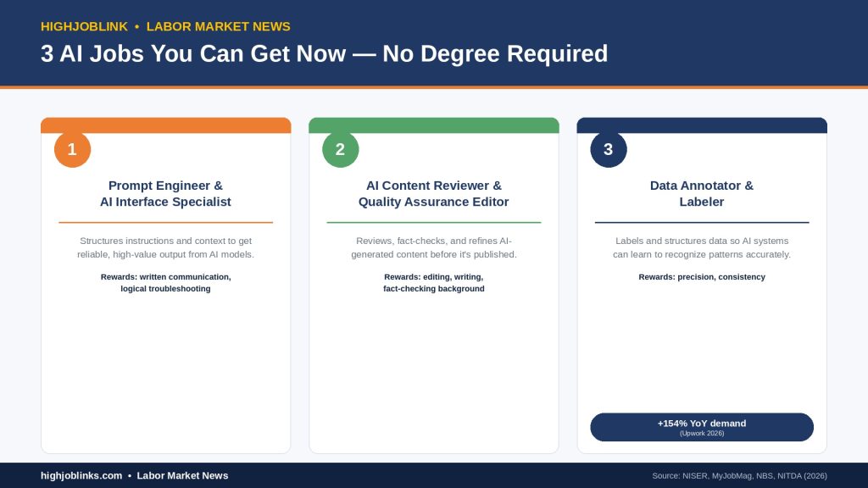Click the green number 2 circle

[x=341, y=149]
